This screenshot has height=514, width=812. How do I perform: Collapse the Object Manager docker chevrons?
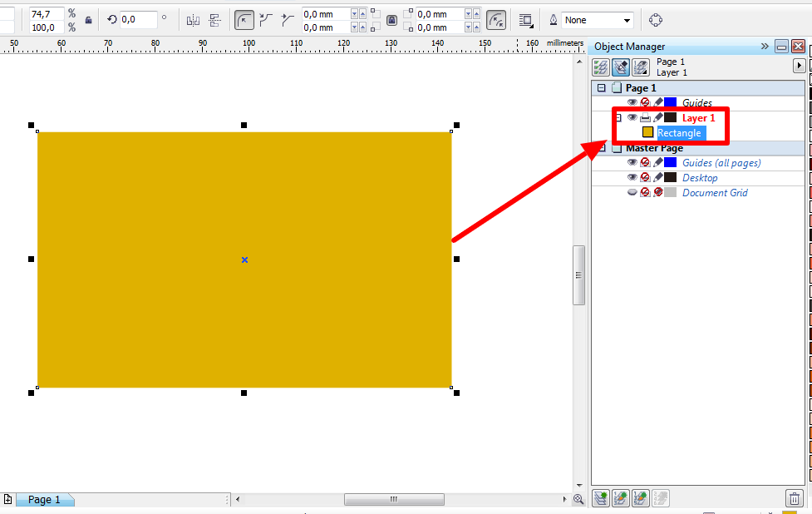(x=765, y=47)
